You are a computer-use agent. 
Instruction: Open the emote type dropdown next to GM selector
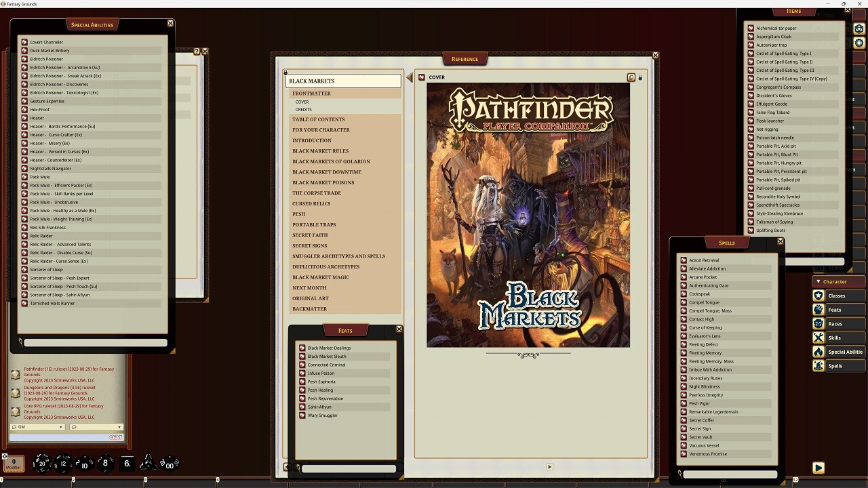pyautogui.click(x=95, y=427)
